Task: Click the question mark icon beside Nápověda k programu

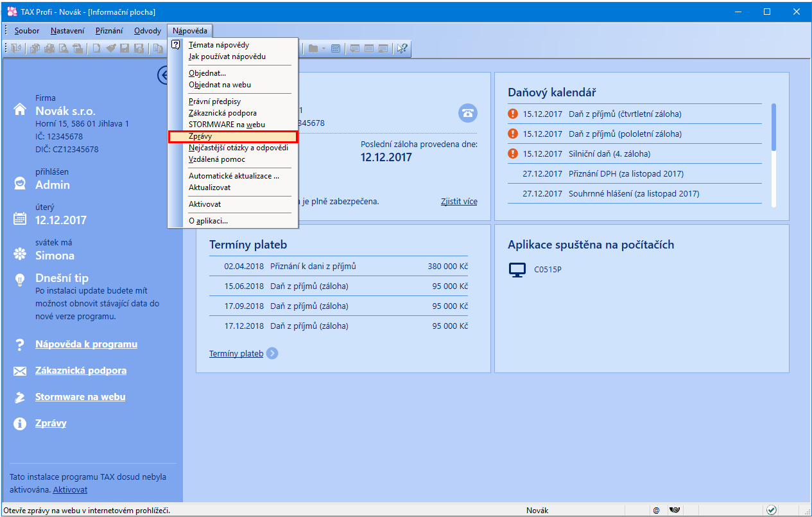Action: click(x=20, y=345)
